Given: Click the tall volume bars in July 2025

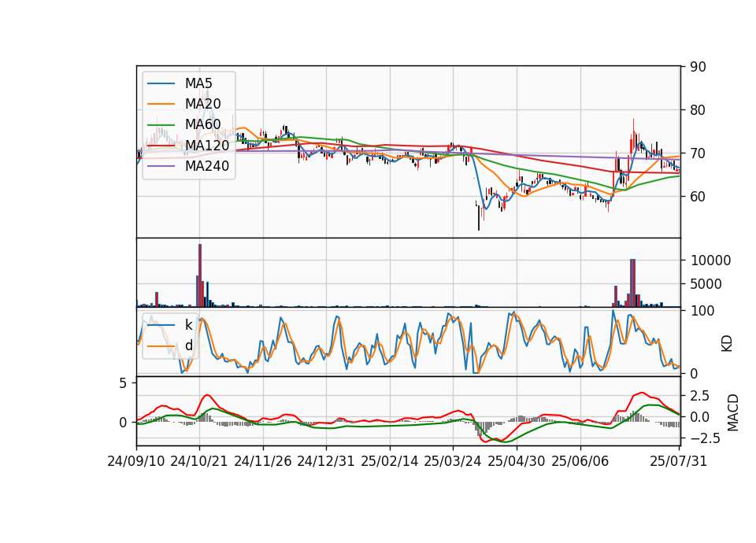Looking at the screenshot, I should pyautogui.click(x=632, y=283).
